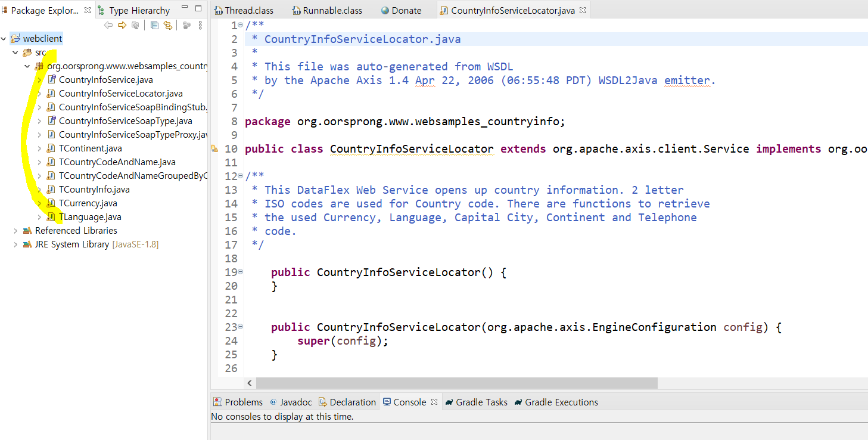Viewport: 868px width, 440px height.
Task: Open the Declaration view tab
Action: (x=347, y=402)
